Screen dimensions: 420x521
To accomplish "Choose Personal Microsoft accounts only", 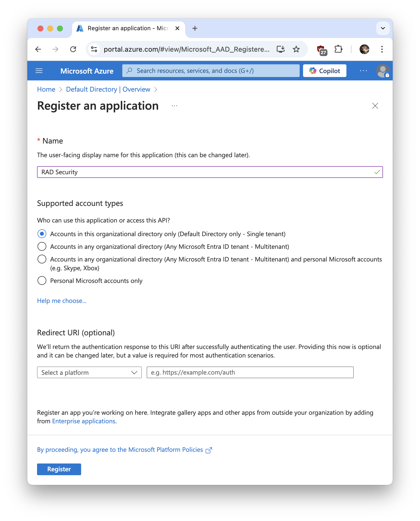I will pyautogui.click(x=42, y=280).
